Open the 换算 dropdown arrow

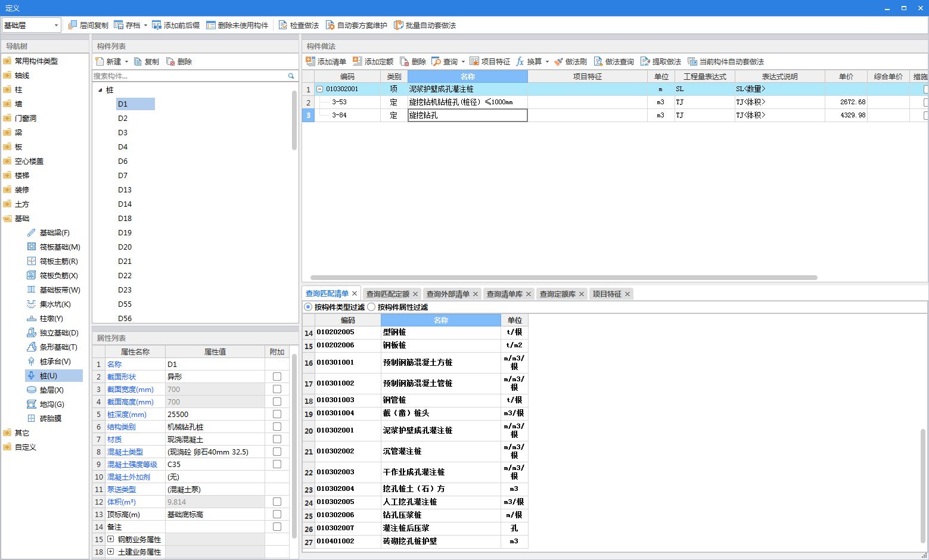pos(547,62)
